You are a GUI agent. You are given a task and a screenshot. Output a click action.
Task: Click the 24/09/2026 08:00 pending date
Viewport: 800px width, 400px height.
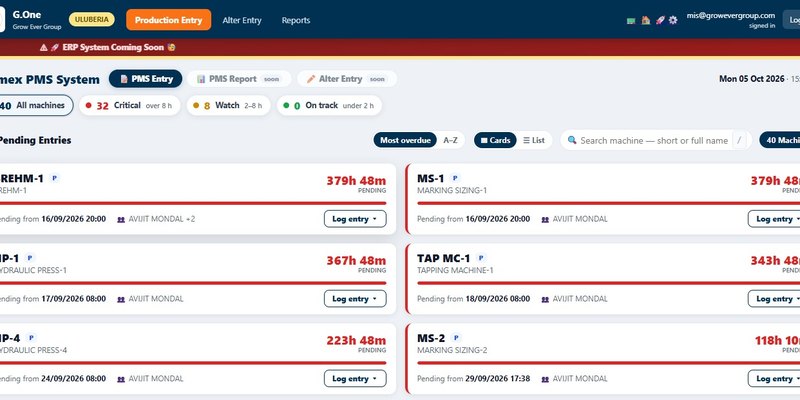coord(73,379)
